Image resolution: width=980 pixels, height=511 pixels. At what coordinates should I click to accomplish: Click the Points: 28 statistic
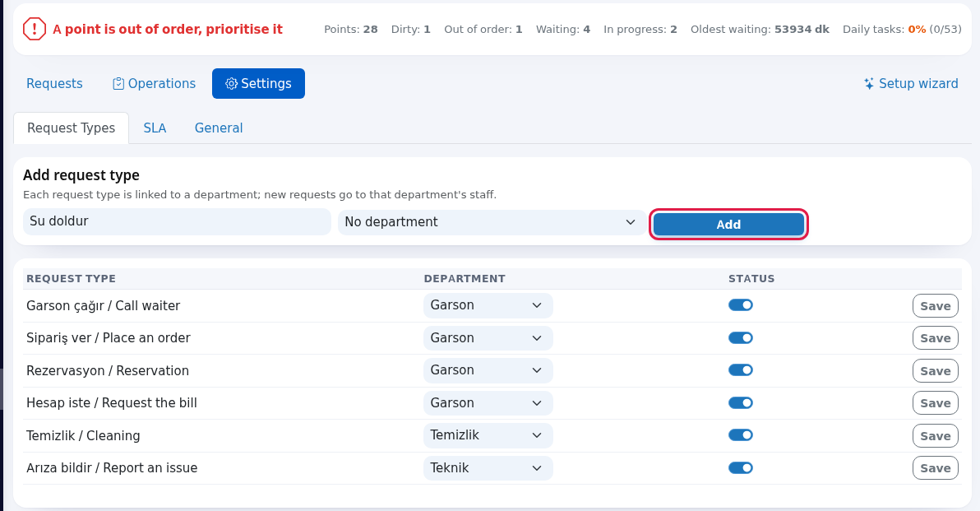click(x=350, y=30)
